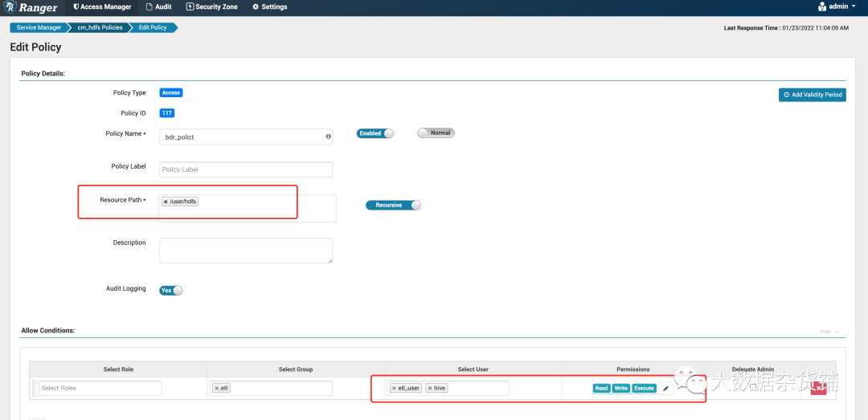Delete the allow condition row
Viewport: 868px width, 420px height.
[x=819, y=389]
